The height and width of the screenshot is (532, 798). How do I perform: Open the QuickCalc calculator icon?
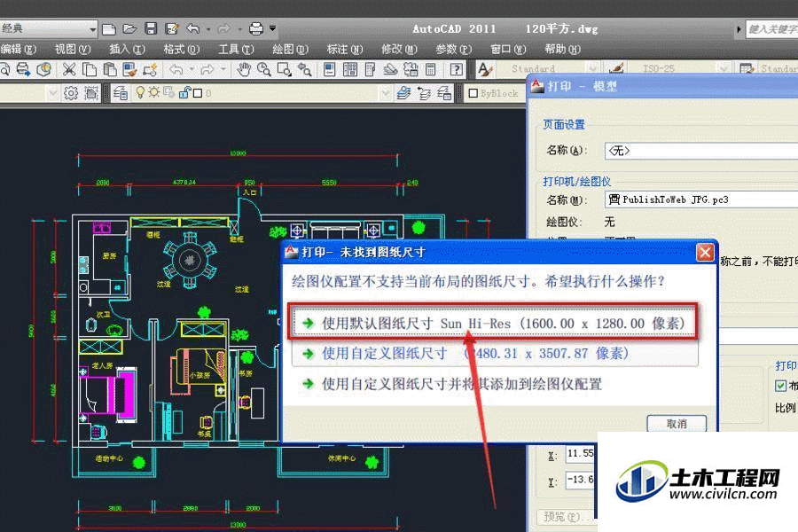coord(431,69)
